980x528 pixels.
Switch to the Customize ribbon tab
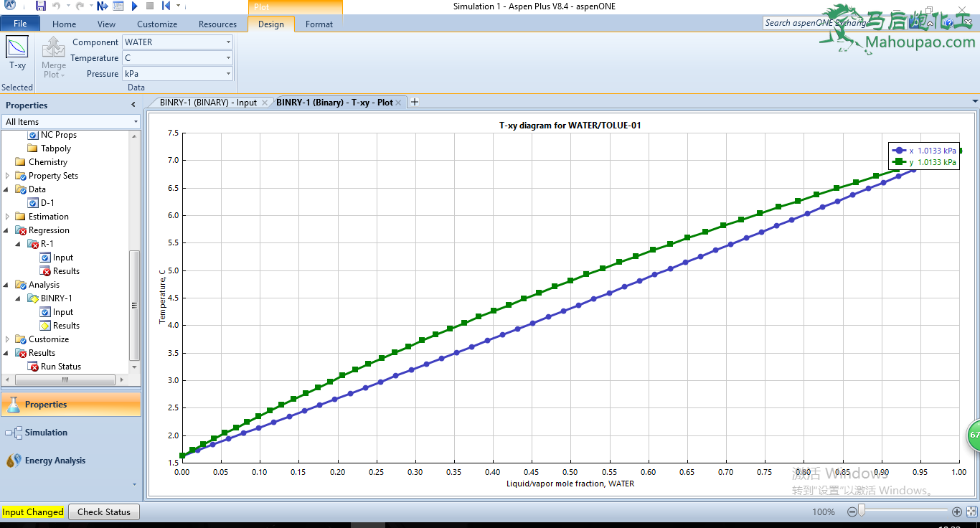[157, 24]
